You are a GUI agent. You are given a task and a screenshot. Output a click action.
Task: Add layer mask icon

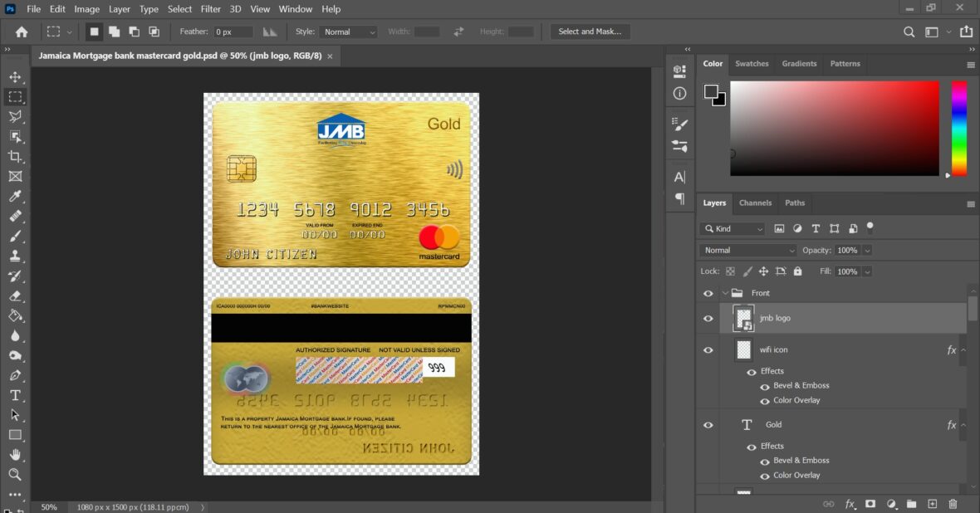(870, 504)
